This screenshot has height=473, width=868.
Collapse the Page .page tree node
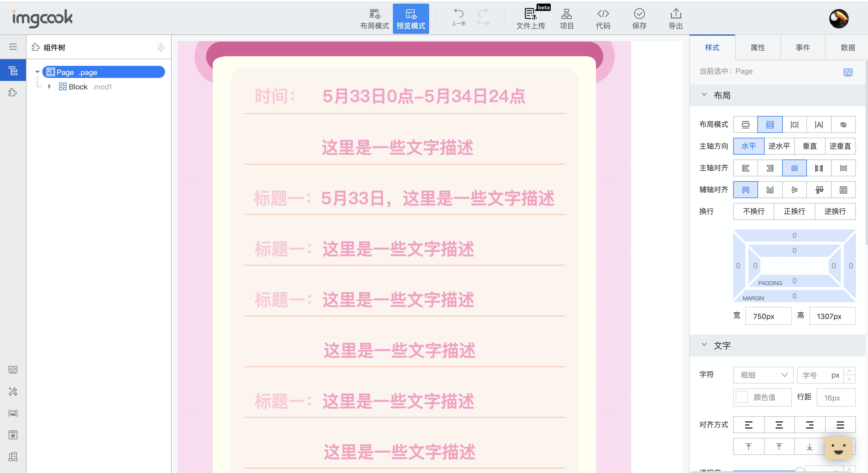(x=37, y=72)
